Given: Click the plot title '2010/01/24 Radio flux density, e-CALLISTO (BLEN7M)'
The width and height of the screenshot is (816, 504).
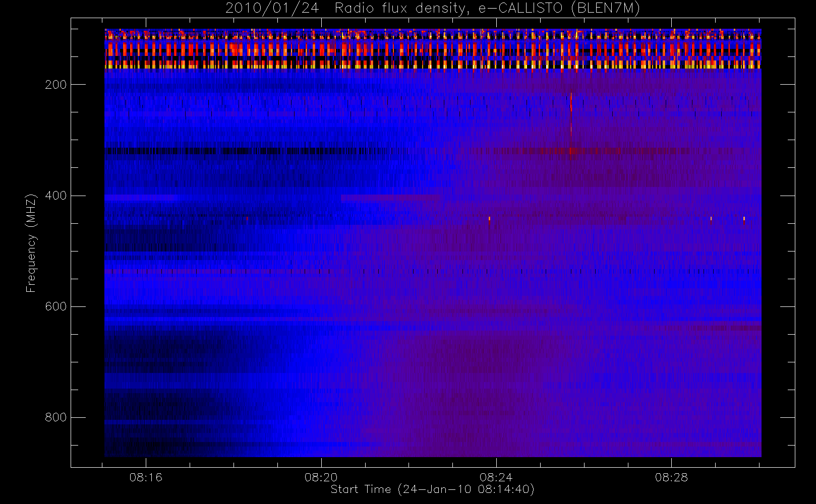Looking at the screenshot, I should 433,9.
